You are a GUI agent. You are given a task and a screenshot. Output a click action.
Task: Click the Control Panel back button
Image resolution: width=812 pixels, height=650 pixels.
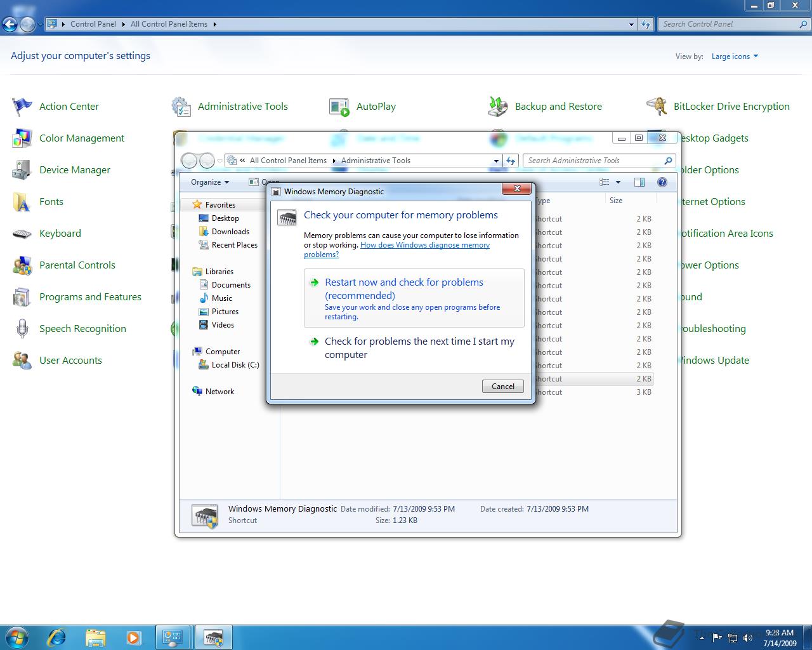(10, 25)
